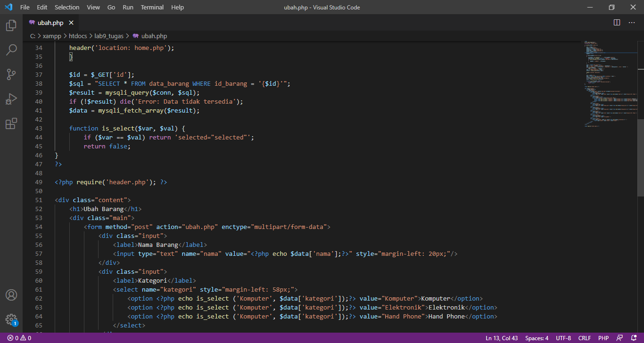The width and height of the screenshot is (644, 343).
Task: Click 'Hand Phone' option value on line 64
Action: point(403,316)
